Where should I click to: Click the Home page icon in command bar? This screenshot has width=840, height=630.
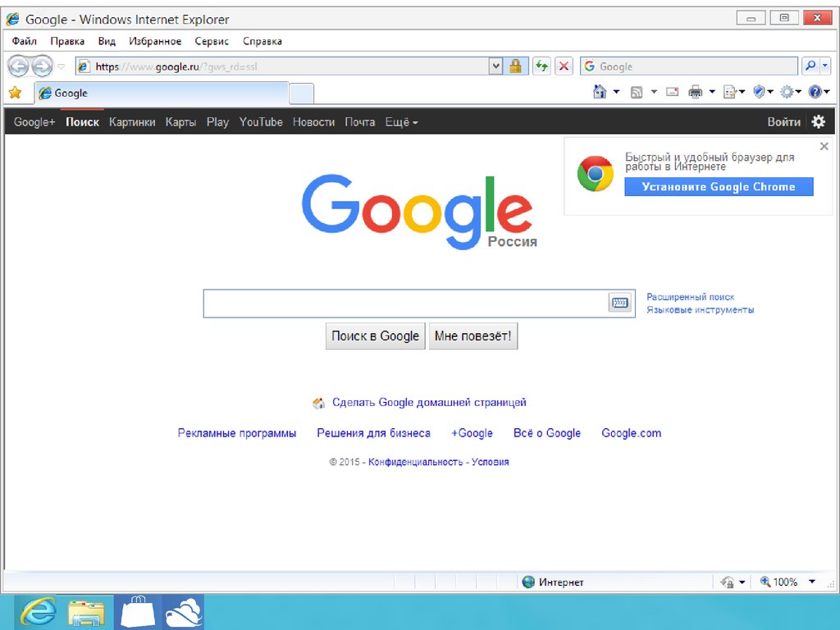pyautogui.click(x=600, y=93)
